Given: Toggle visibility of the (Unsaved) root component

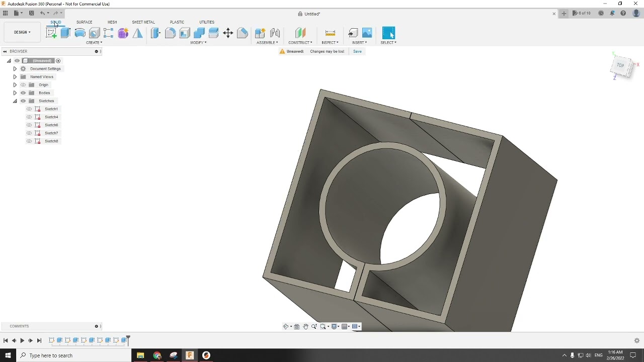Looking at the screenshot, I should click(17, 61).
